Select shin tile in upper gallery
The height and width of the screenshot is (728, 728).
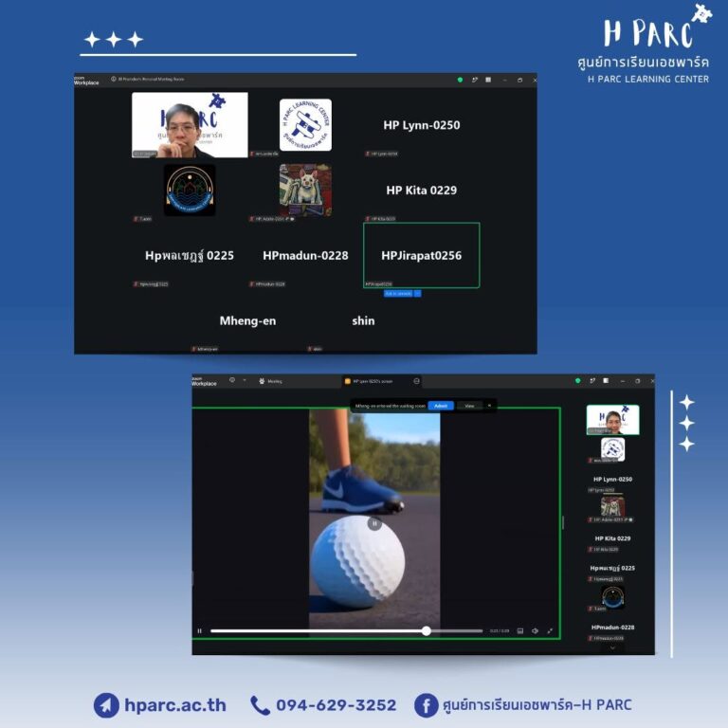click(x=363, y=320)
